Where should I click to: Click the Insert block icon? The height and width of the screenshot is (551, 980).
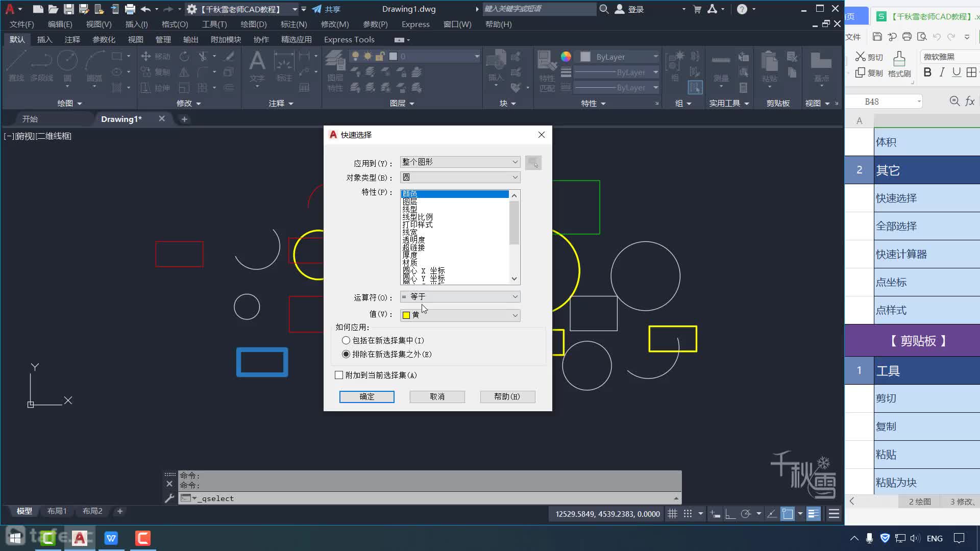pyautogui.click(x=496, y=67)
